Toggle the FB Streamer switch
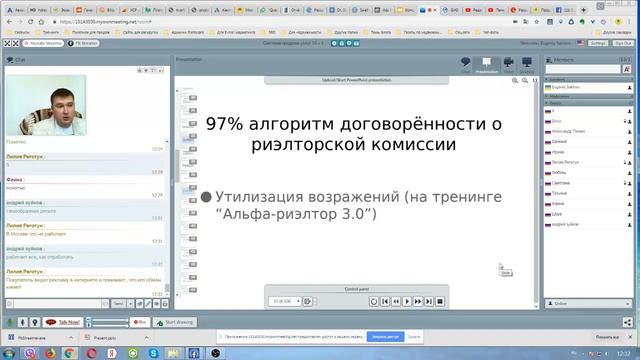Image resolution: width=640 pixels, height=360 pixels. pos(83,43)
